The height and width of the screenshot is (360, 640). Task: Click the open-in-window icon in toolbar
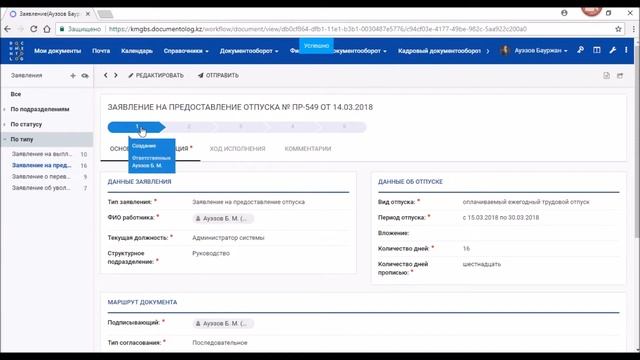click(620, 76)
